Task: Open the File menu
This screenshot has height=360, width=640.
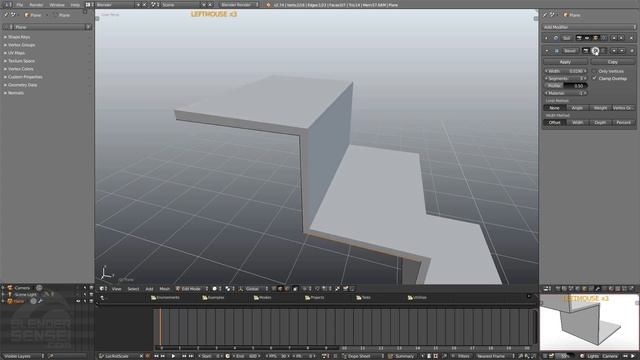Action: coord(20,5)
